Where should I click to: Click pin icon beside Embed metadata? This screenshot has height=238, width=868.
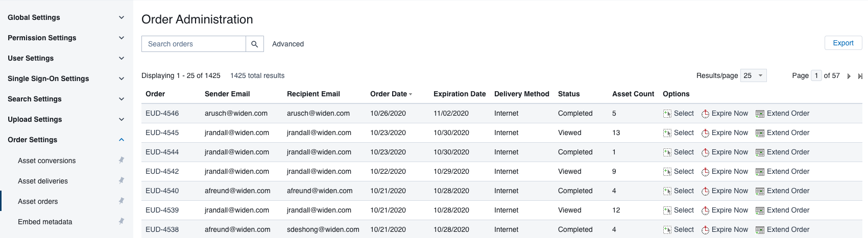click(122, 221)
